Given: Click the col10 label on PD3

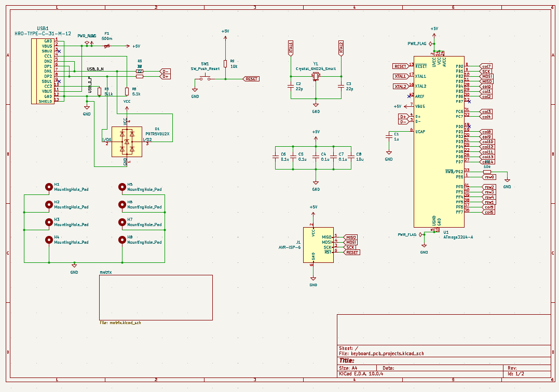Looking at the screenshot, I should (487, 142).
